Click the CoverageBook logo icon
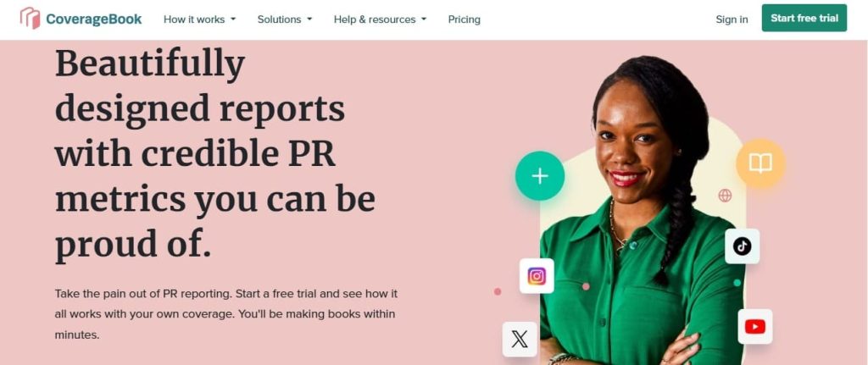Image resolution: width=868 pixels, height=365 pixels. [x=30, y=19]
